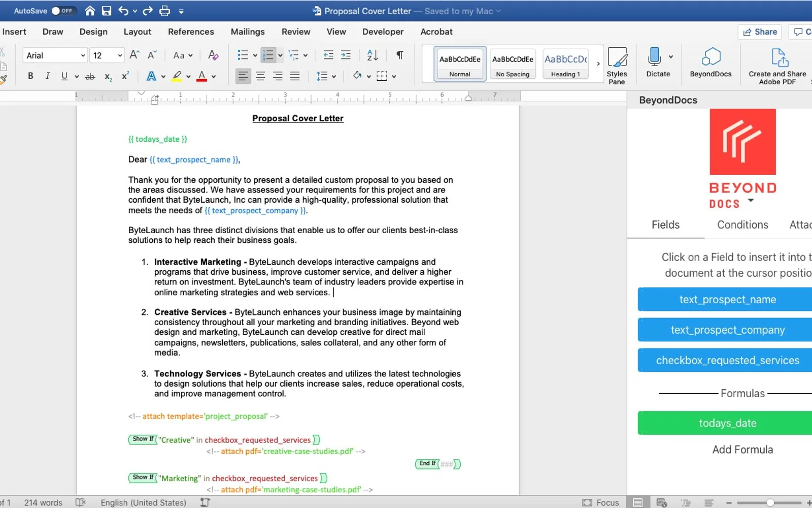Image resolution: width=812 pixels, height=508 pixels.
Task: Toggle show paragraph marks
Action: [x=400, y=55]
